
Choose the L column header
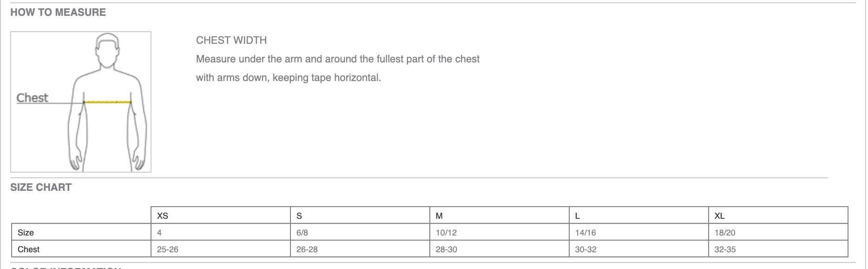(x=577, y=216)
